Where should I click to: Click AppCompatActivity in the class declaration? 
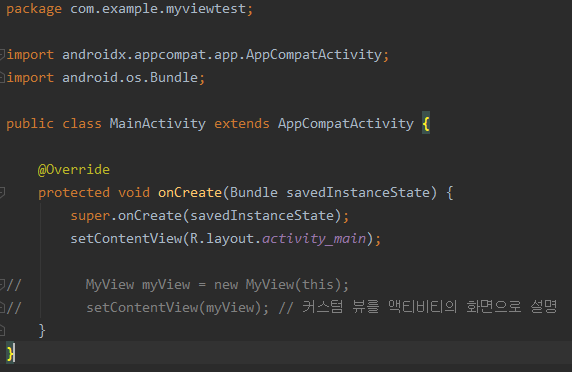click(x=345, y=124)
